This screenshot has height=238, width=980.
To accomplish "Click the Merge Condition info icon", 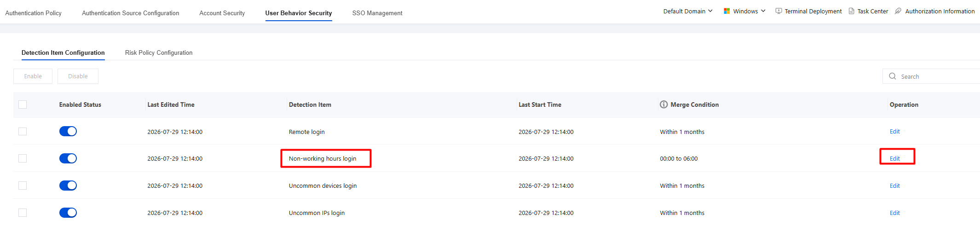I will coord(663,104).
